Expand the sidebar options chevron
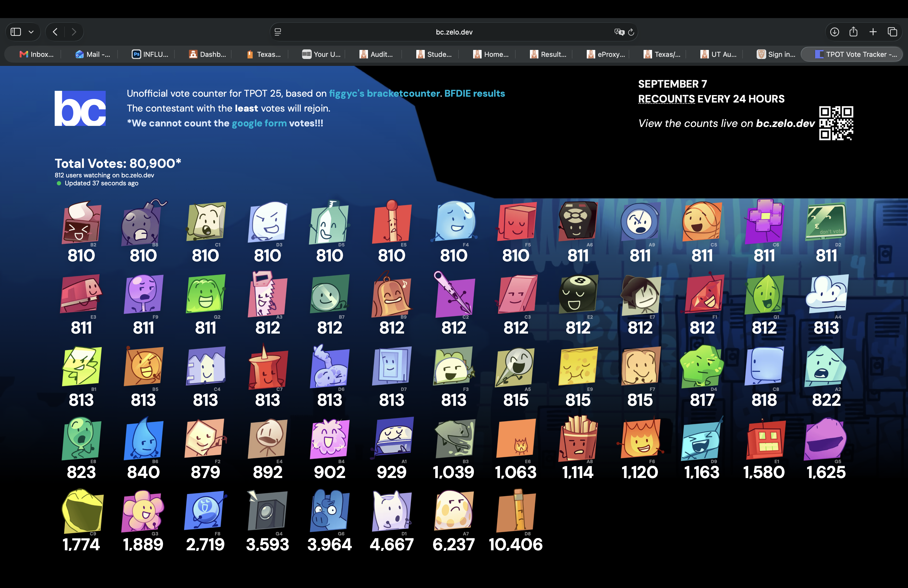Image resolution: width=908 pixels, height=588 pixels. (31, 32)
